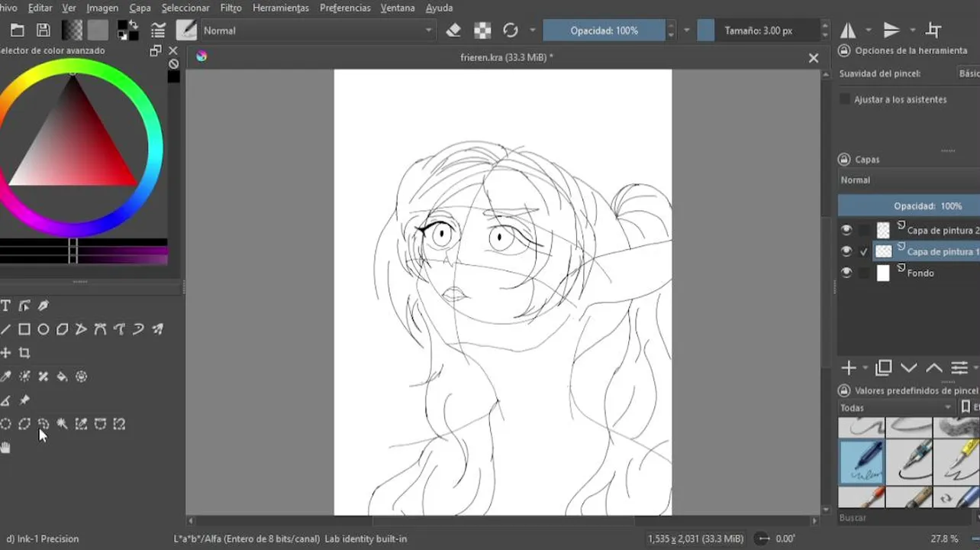Select the Multibrush tool
Viewport: 980px width, 550px height.
157,329
